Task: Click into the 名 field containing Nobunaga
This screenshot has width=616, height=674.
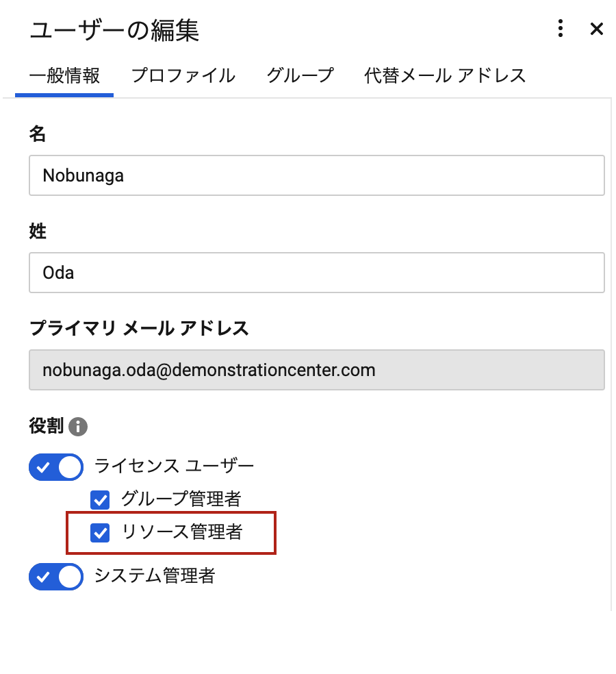Action: click(x=317, y=175)
